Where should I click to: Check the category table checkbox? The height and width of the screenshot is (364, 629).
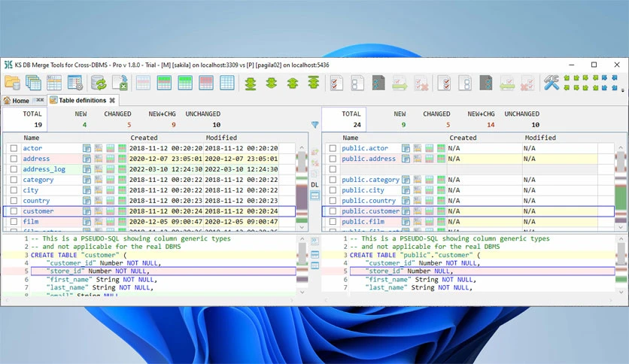[14, 180]
